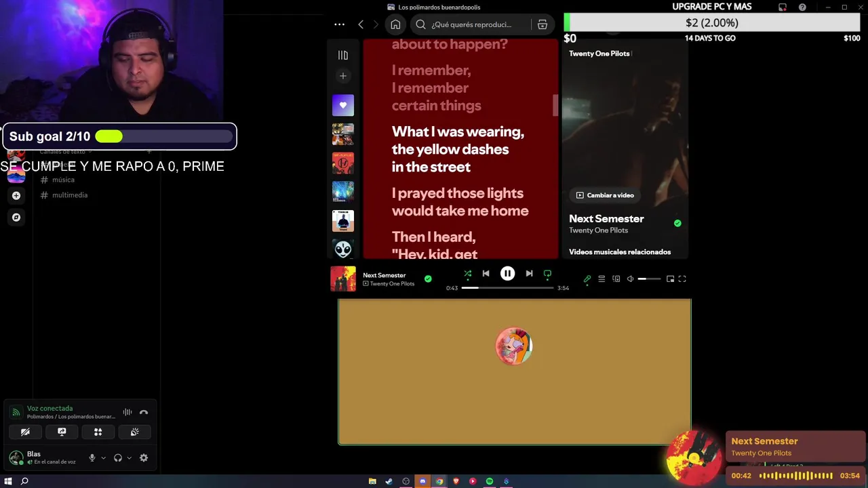Open Discord help question mark
This screenshot has height=488, width=868.
point(802,7)
